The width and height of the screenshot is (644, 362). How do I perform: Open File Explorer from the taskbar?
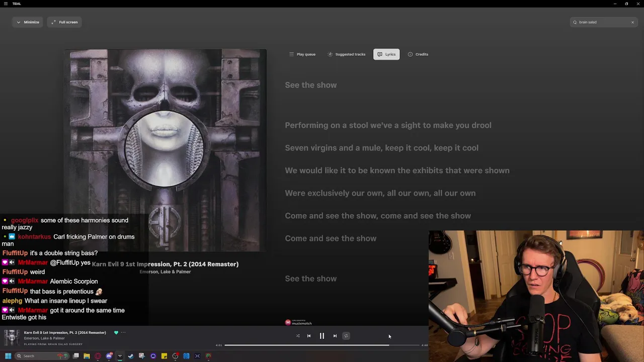point(87,356)
